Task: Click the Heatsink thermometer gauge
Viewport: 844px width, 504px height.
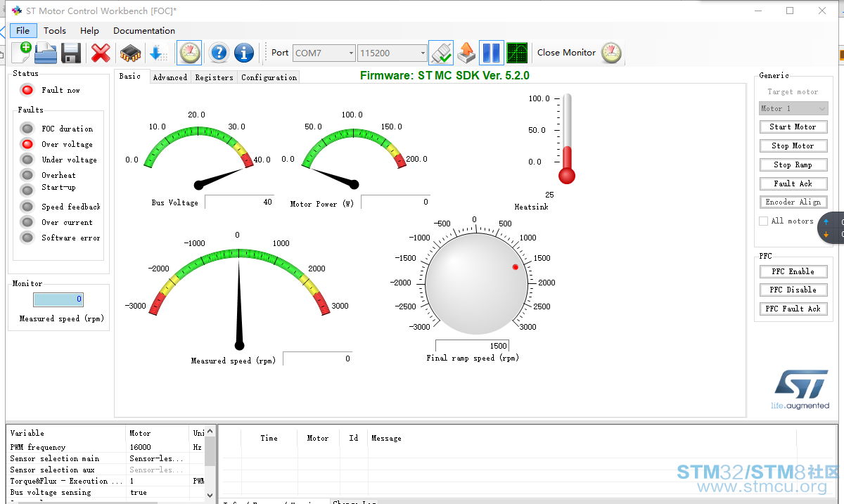Action: [x=567, y=139]
